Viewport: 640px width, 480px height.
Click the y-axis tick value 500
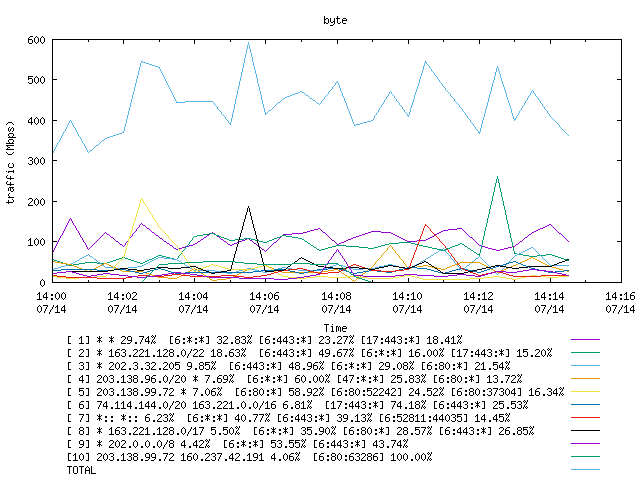[36, 80]
